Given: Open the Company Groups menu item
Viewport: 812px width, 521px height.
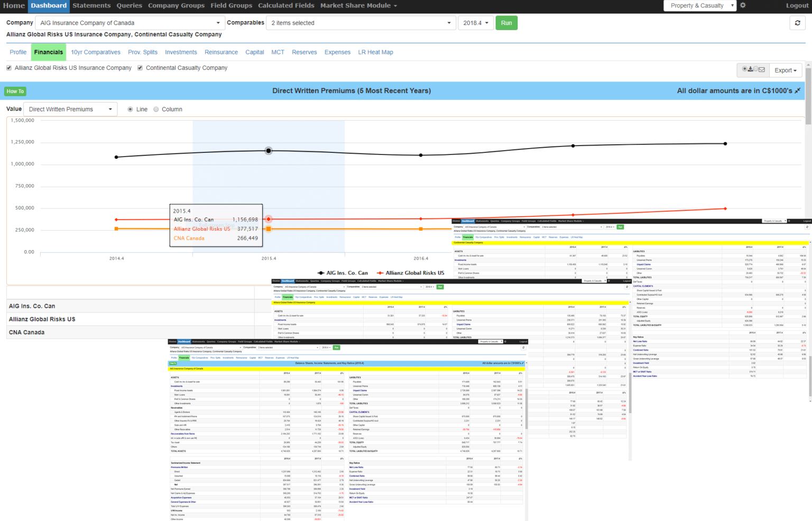Looking at the screenshot, I should coord(176,5).
